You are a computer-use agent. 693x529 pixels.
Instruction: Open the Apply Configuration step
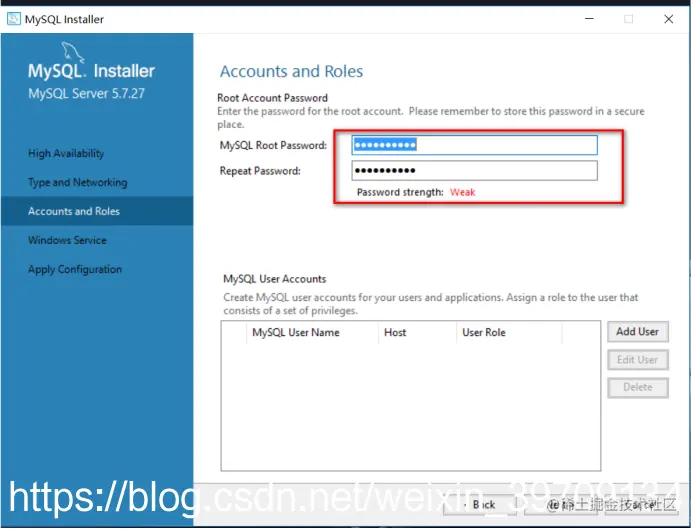[75, 270]
